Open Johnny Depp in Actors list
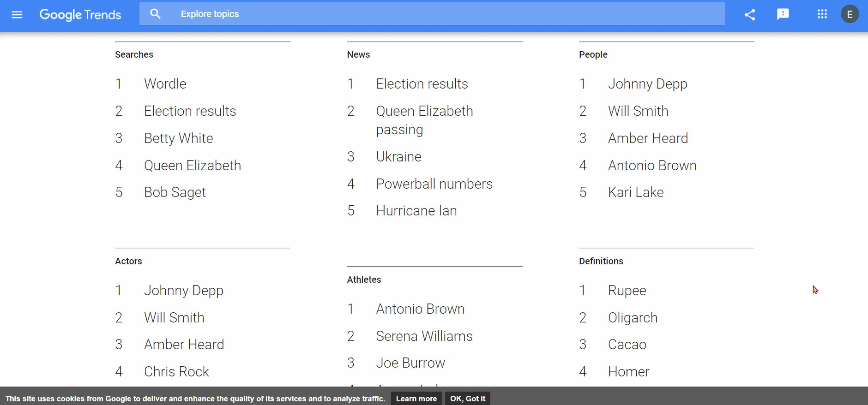The width and height of the screenshot is (868, 405). coord(184,291)
